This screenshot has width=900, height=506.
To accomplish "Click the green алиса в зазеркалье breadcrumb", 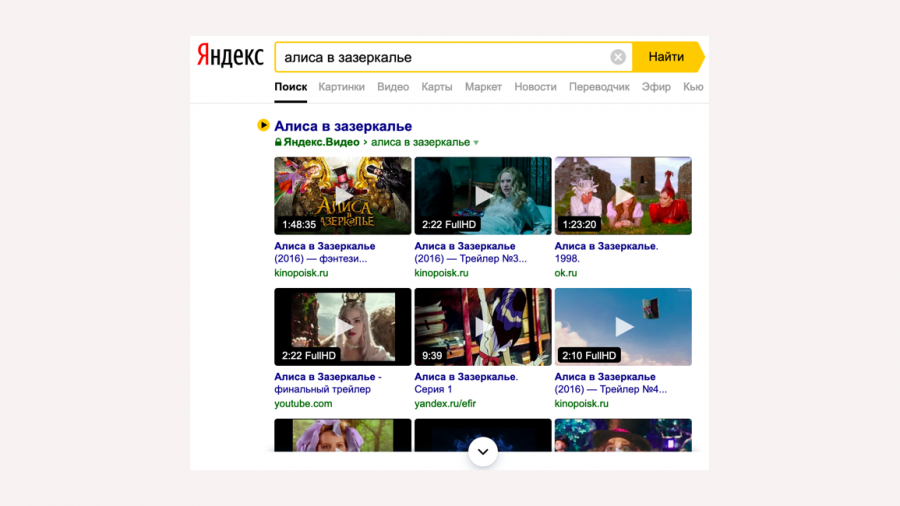I will click(x=420, y=142).
